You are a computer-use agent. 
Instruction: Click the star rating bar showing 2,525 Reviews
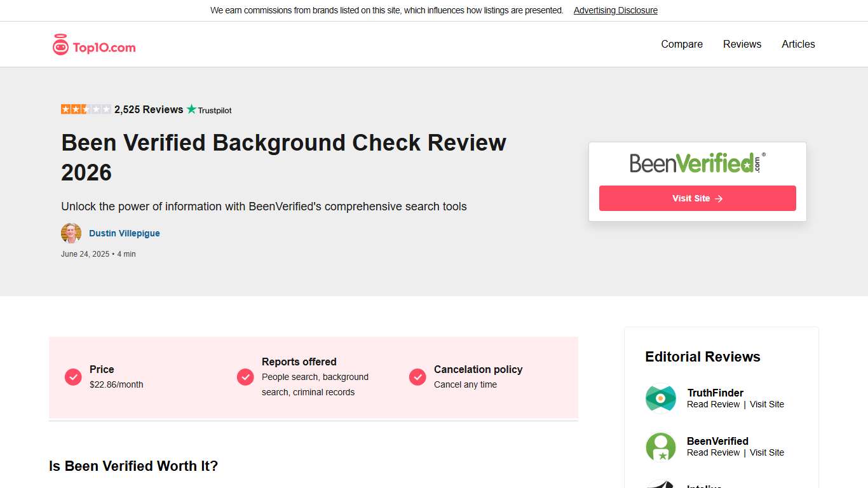pyautogui.click(x=86, y=109)
